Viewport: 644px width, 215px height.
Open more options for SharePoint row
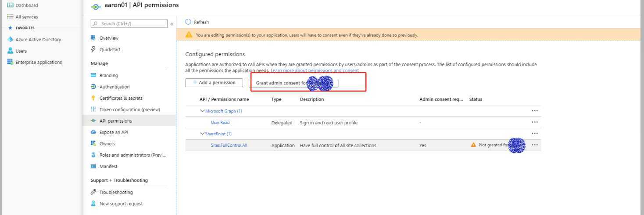tap(534, 134)
